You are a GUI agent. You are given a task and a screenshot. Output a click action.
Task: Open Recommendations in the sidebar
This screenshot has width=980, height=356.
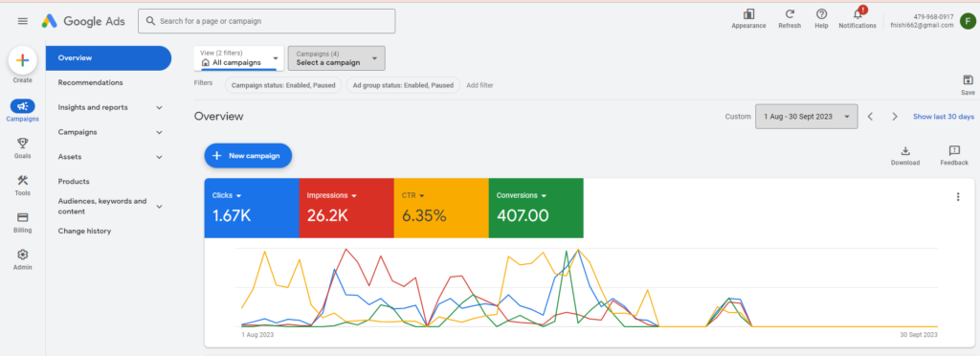pyautogui.click(x=90, y=82)
